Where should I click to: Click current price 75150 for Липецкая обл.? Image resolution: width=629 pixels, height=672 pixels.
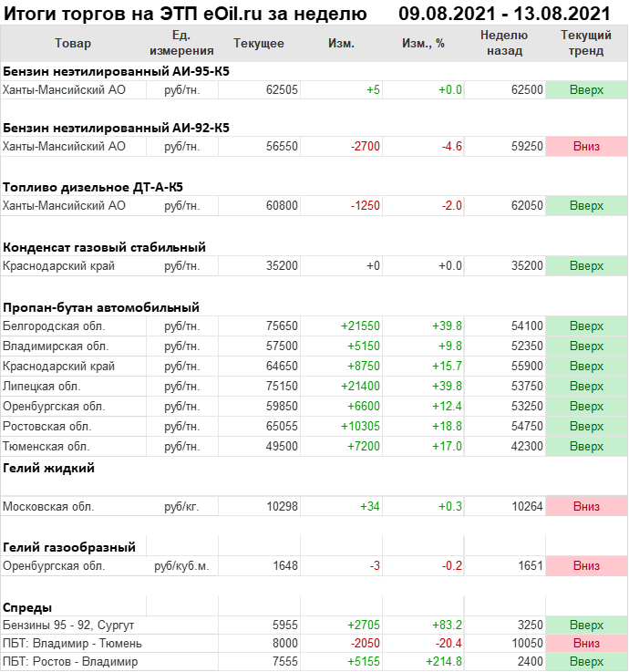pos(282,387)
